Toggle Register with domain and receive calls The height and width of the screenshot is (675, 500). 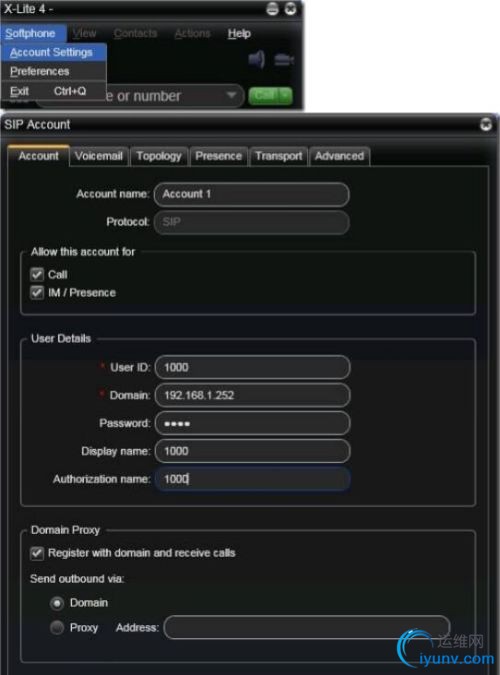point(37,553)
